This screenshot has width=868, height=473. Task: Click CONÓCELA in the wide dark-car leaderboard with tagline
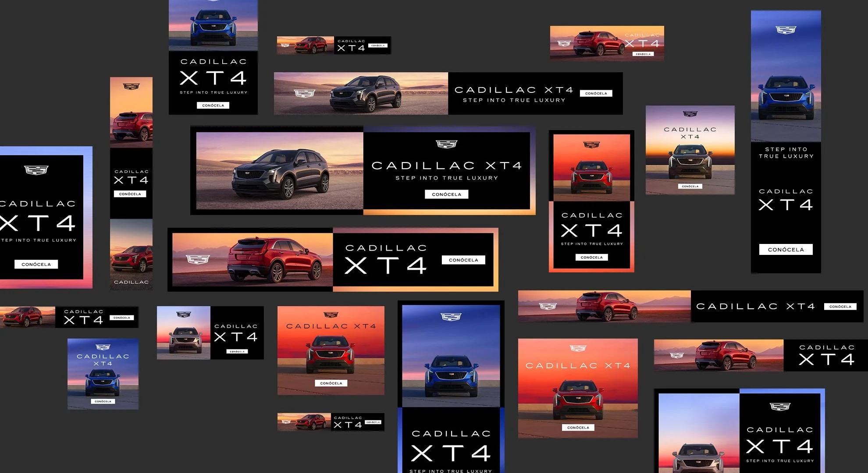coord(596,93)
